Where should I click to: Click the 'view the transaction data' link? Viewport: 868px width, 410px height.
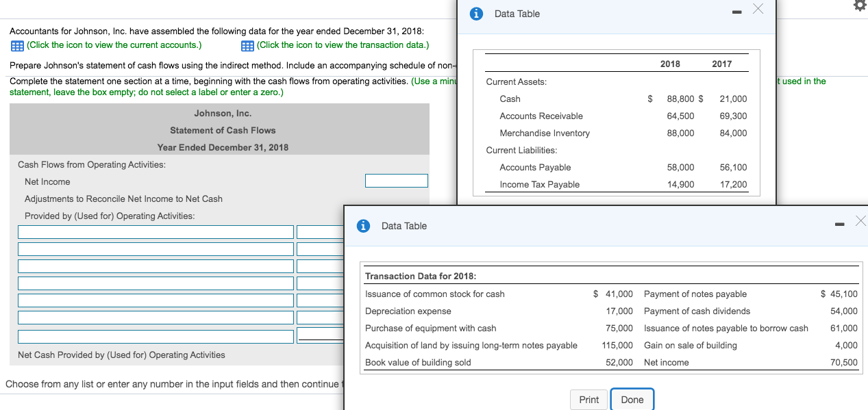pyautogui.click(x=343, y=45)
